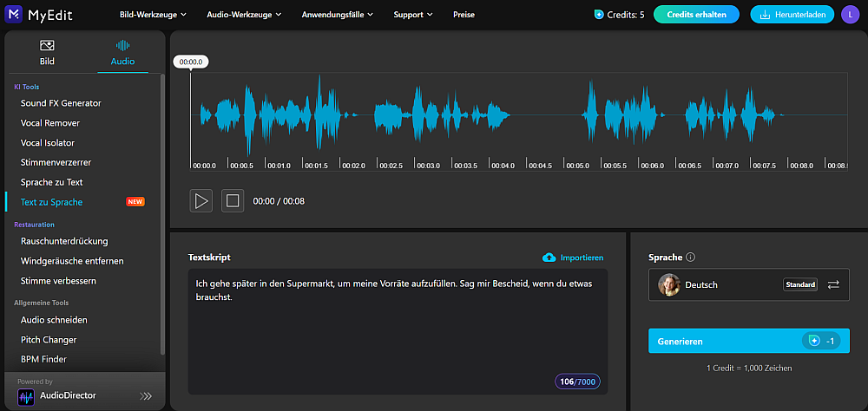Viewport: 868px width, 411px height.
Task: Open the Audio-Werkzeuge dropdown menu
Action: pyautogui.click(x=244, y=15)
